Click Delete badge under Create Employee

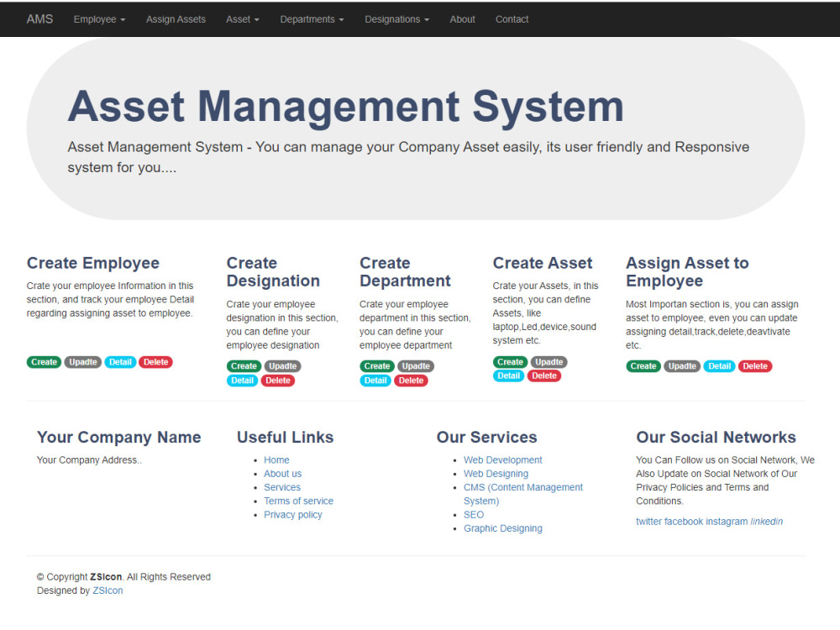pos(156,362)
